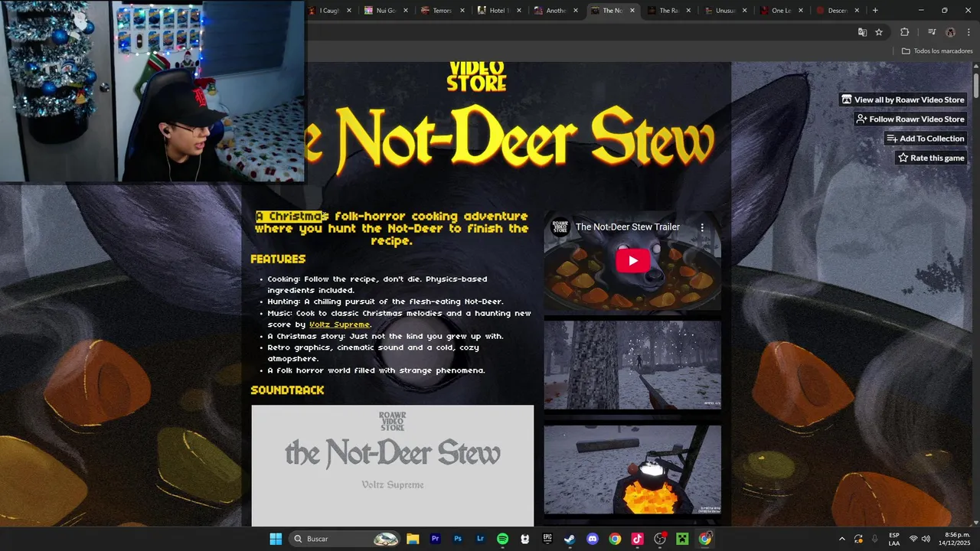Play The Not-Deer Stew Trailer video
The width and height of the screenshot is (980, 551).
tap(632, 260)
